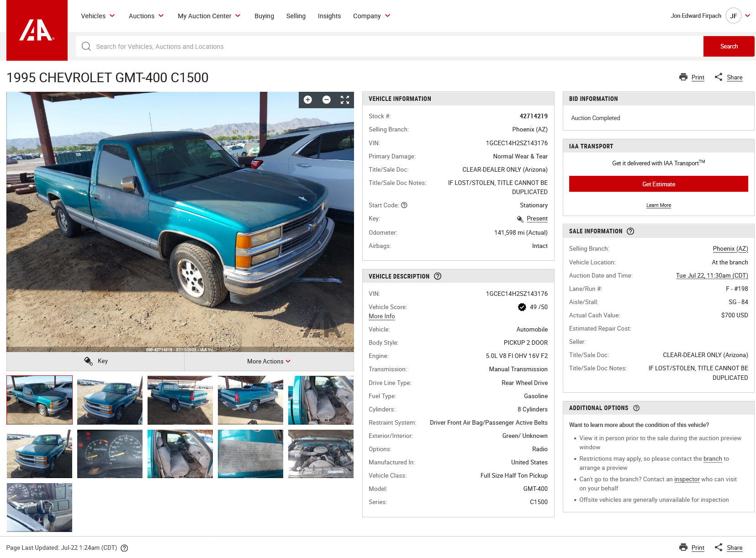
Task: Select the front-left view thumbnail
Action: 110,400
